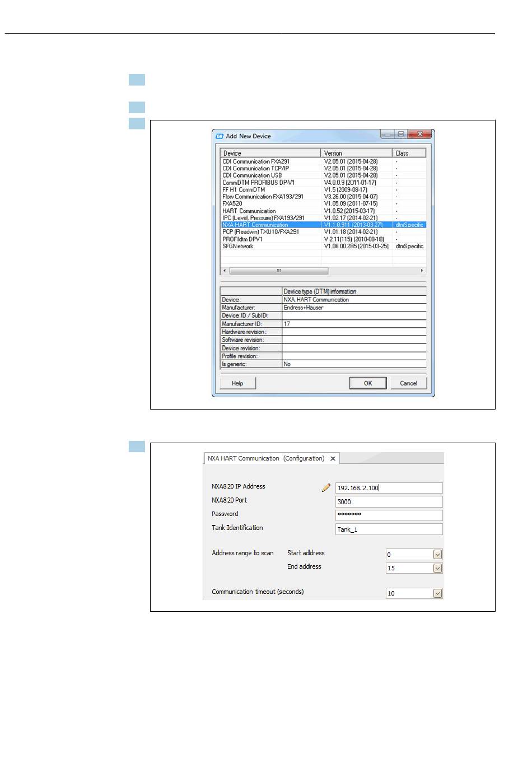Image resolution: width=532 pixels, height=767 pixels.
Task: Click Cancel in Add New Device dialog
Action: click(x=408, y=383)
